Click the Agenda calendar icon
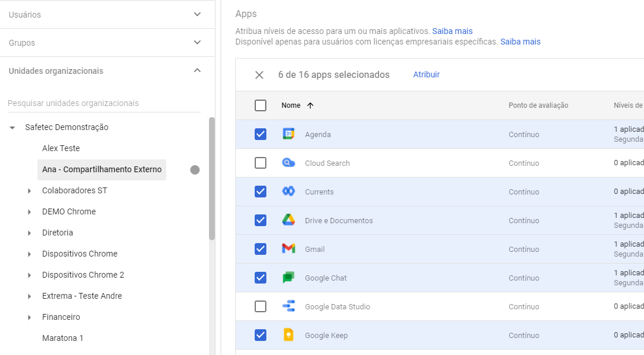This screenshot has width=644, height=355. 289,134
